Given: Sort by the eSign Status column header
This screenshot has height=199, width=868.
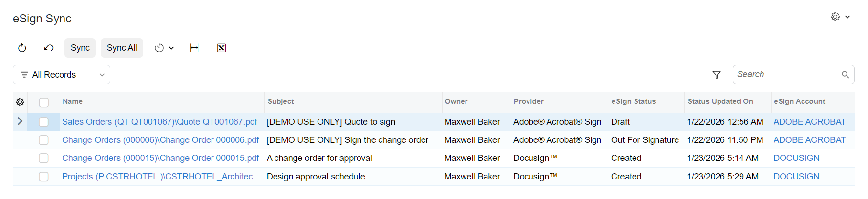Looking at the screenshot, I should coord(634,101).
